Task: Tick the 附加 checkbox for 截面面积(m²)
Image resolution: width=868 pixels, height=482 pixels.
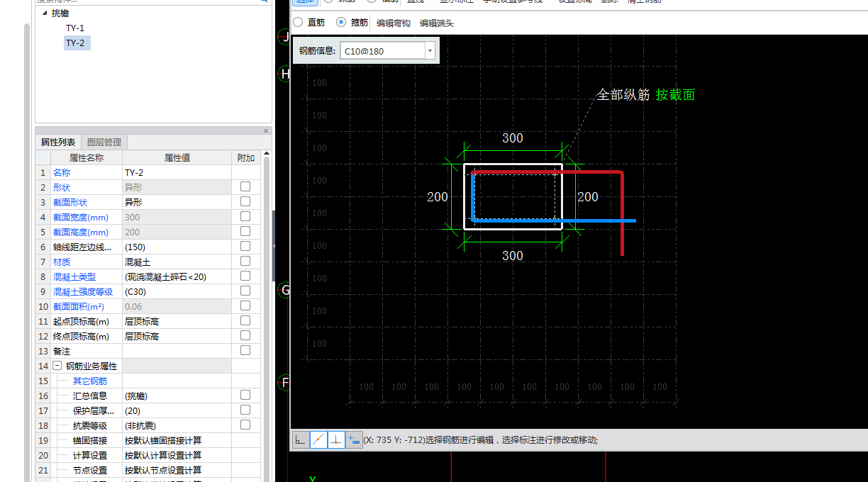Action: click(x=245, y=306)
